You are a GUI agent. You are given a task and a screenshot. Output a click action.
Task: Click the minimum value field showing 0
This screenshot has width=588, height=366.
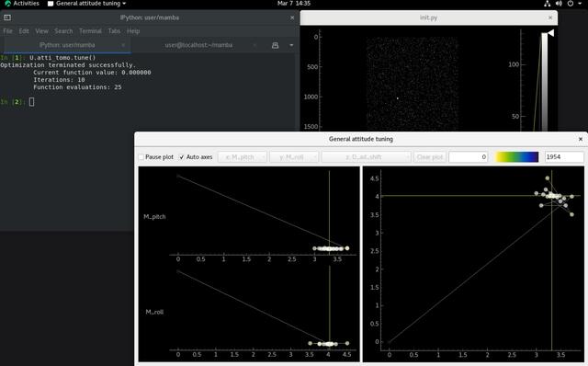(x=469, y=157)
